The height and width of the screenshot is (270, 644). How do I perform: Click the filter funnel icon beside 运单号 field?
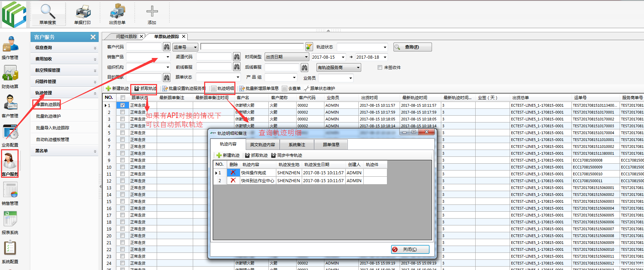pyautogui.click(x=309, y=47)
